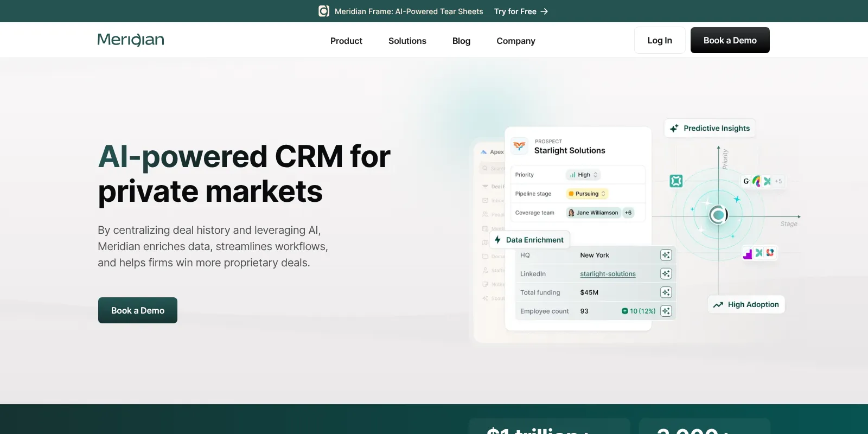Viewport: 868px width, 434px height.
Task: Click the Jane Williamson coverage team chip
Action: coord(593,213)
